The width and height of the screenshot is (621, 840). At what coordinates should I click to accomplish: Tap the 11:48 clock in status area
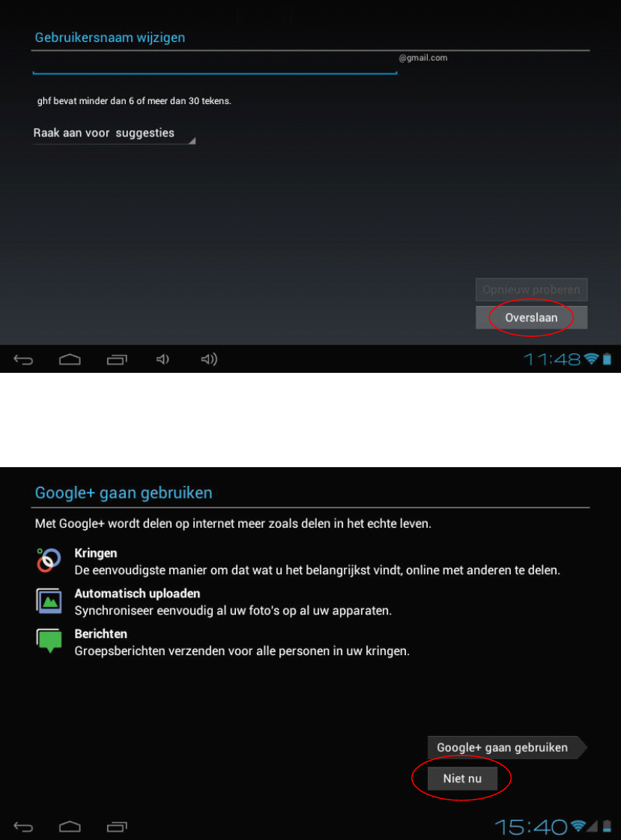[x=552, y=359]
